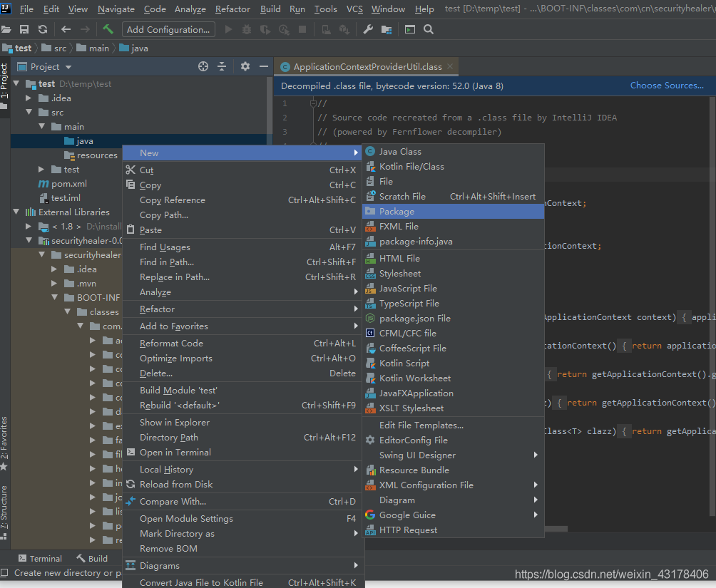The height and width of the screenshot is (588, 716).
Task: Select Java Class from New submenu
Action: tap(453, 152)
